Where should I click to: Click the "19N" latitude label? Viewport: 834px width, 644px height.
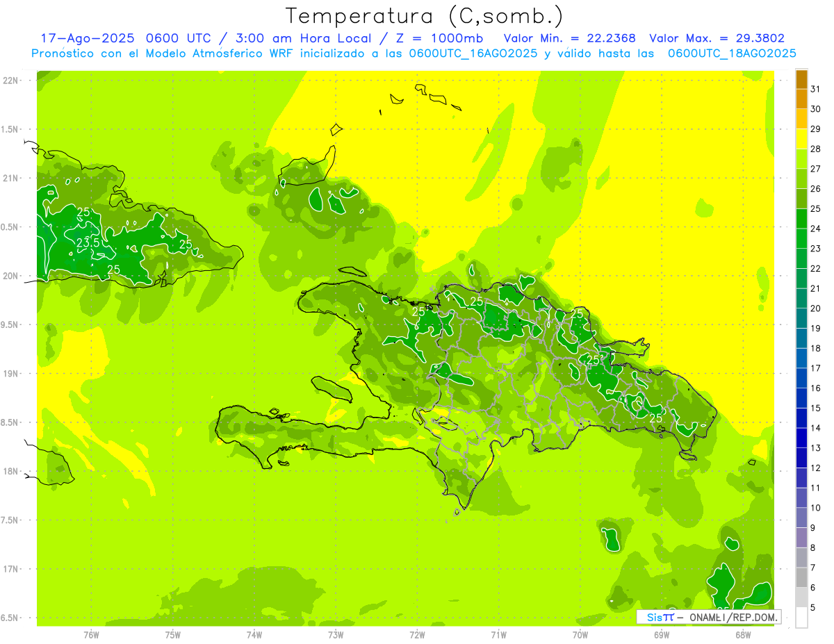click(12, 374)
